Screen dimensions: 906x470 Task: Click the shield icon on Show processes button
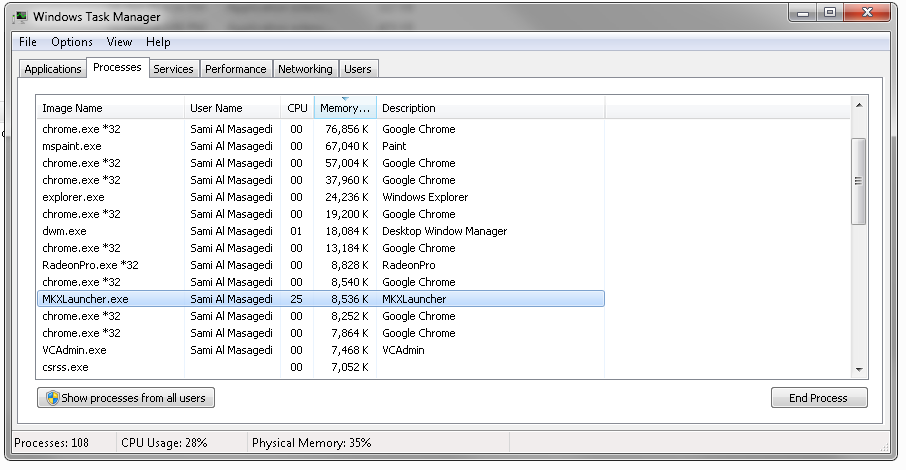tap(53, 398)
